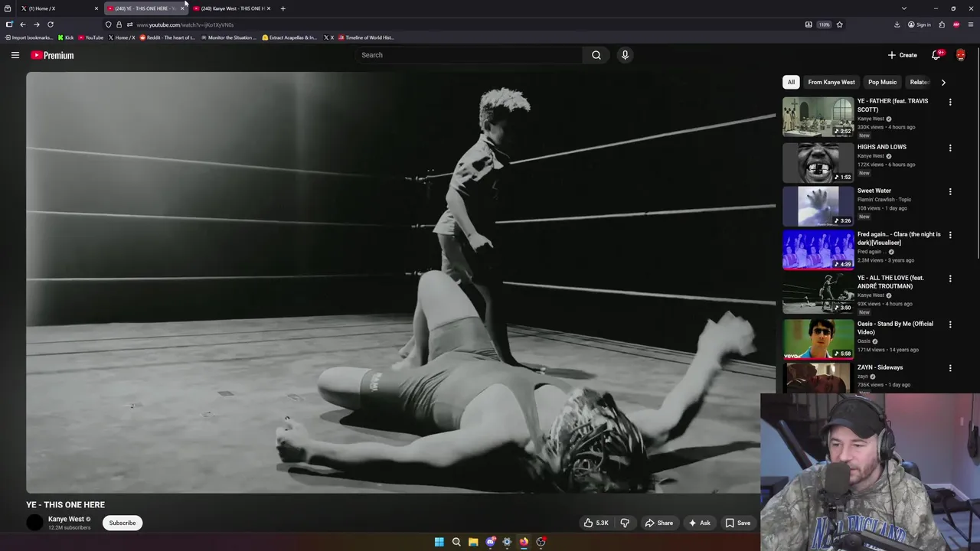Like the video with 5.3K likes
The image size is (980, 551).
pos(597,523)
